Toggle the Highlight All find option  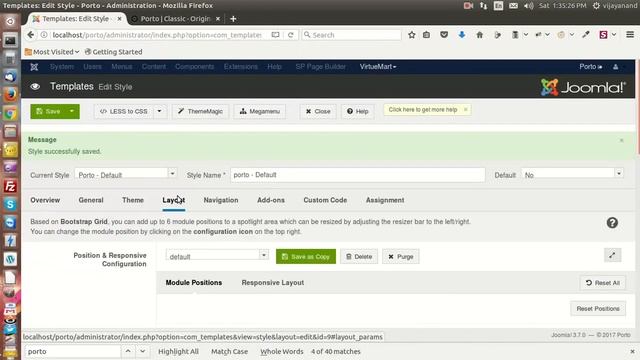pos(178,351)
